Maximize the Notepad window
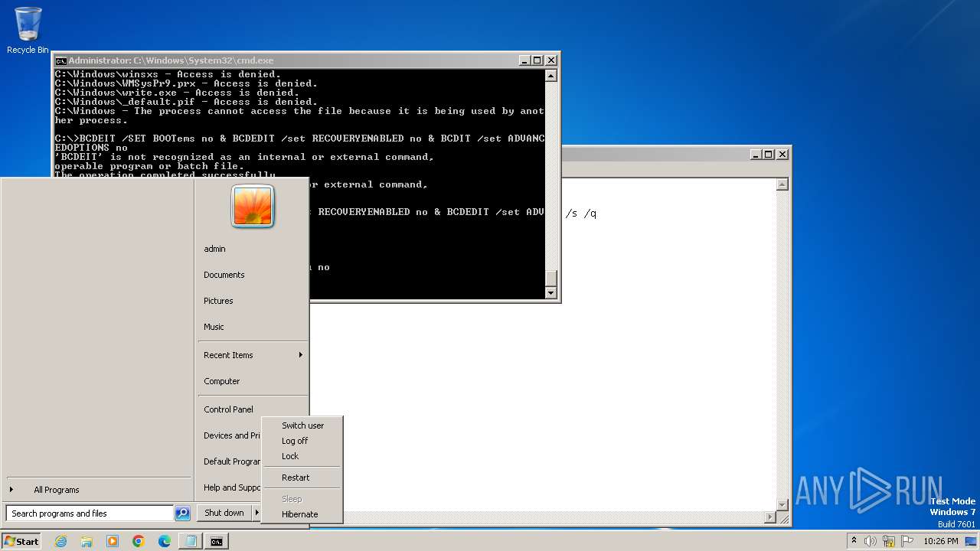 (769, 155)
